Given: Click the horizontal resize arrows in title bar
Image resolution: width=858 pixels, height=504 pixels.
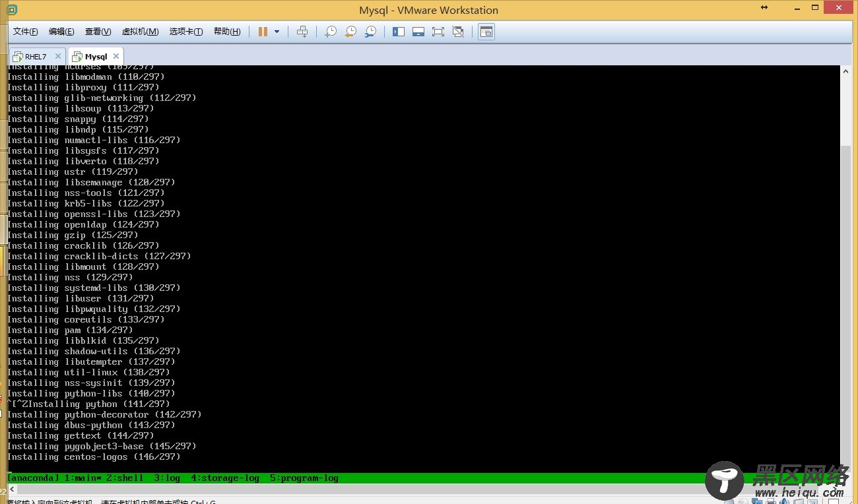Looking at the screenshot, I should 764,8.
